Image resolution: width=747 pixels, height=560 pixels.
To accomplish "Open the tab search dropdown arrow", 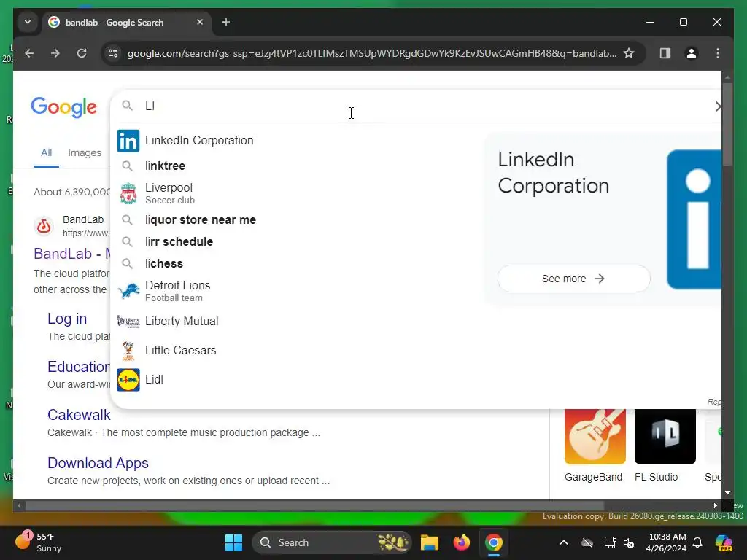I will click(x=28, y=22).
